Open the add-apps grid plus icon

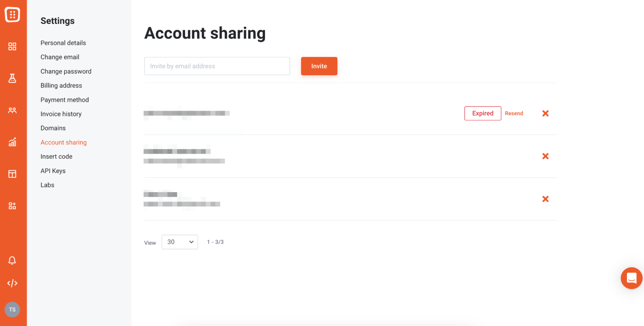(x=12, y=206)
